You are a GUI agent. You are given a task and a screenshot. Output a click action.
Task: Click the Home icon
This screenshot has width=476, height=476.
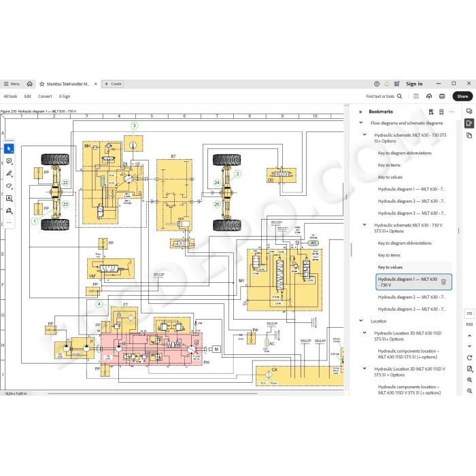pos(29,84)
